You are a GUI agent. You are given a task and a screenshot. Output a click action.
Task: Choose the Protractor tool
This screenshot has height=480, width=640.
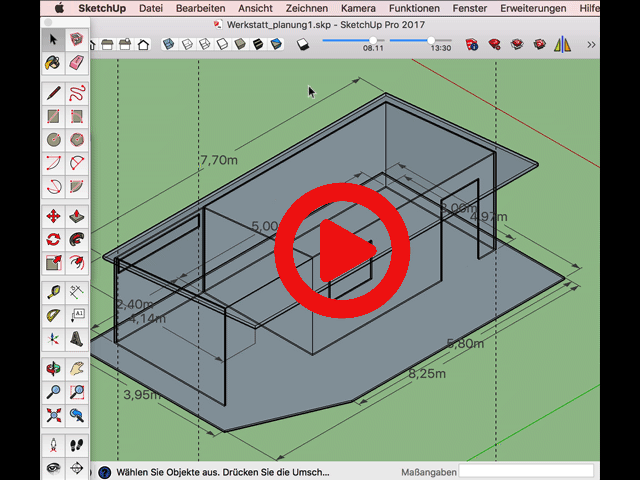[54, 316]
